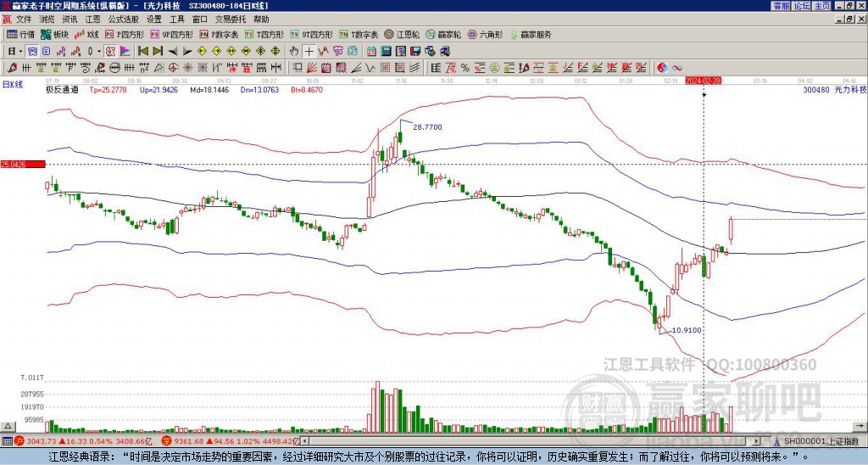Open the 文件 menu
The height and width of the screenshot is (465, 868).
[x=24, y=20]
